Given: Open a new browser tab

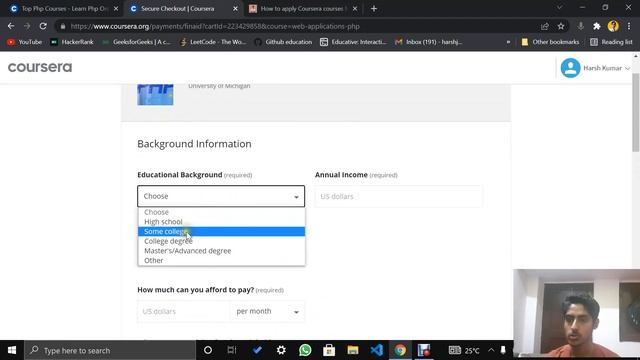Looking at the screenshot, I should (374, 9).
